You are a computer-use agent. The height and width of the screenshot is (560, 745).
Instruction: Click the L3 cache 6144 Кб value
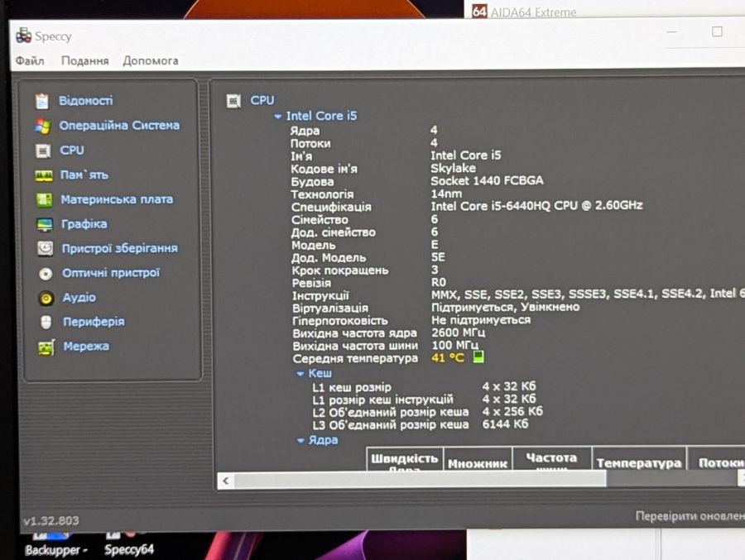click(x=505, y=424)
